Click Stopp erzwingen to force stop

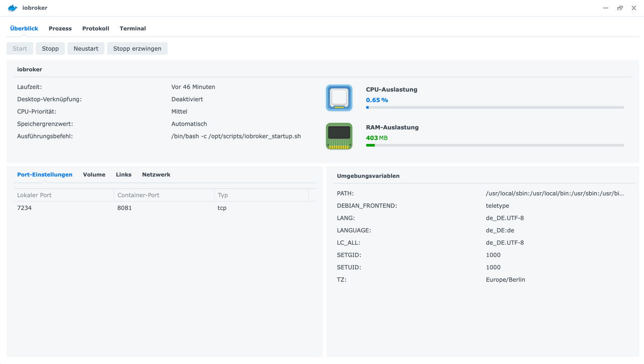(137, 48)
